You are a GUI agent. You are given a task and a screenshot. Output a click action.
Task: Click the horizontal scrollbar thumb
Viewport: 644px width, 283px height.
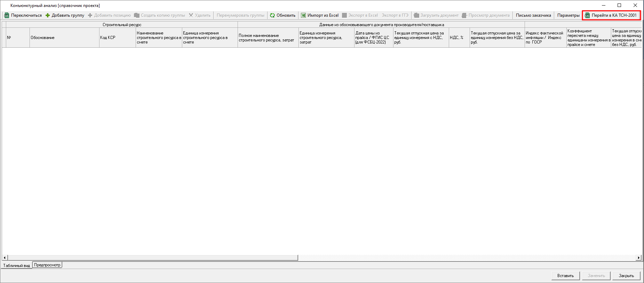(152, 258)
